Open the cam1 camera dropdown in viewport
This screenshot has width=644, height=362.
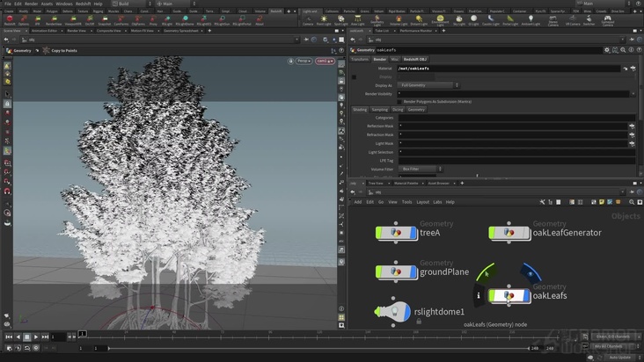coord(325,62)
